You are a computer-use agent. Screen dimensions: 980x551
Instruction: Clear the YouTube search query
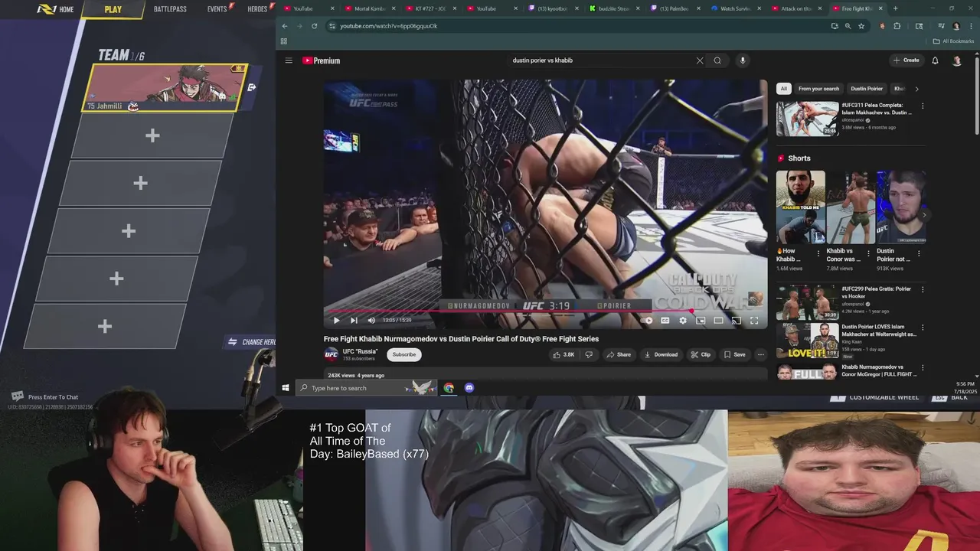[700, 60]
